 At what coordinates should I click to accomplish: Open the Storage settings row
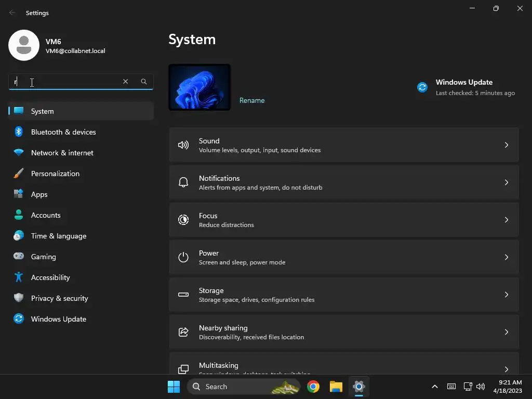point(344,295)
